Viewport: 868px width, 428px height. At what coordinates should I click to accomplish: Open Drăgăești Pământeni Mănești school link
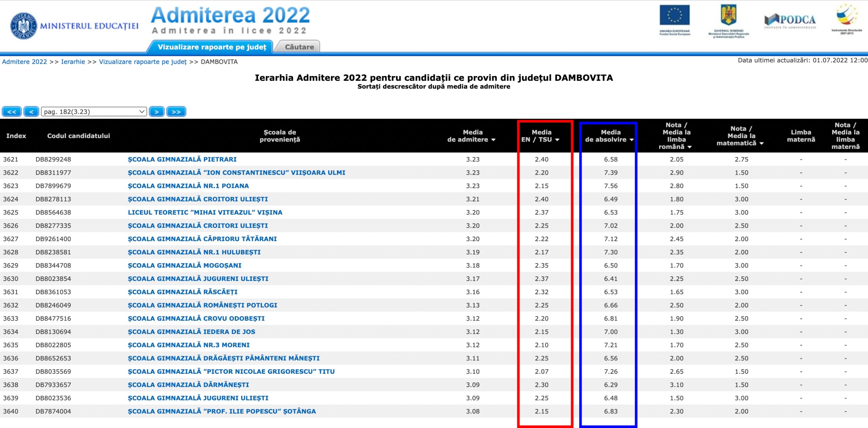pyautogui.click(x=223, y=358)
